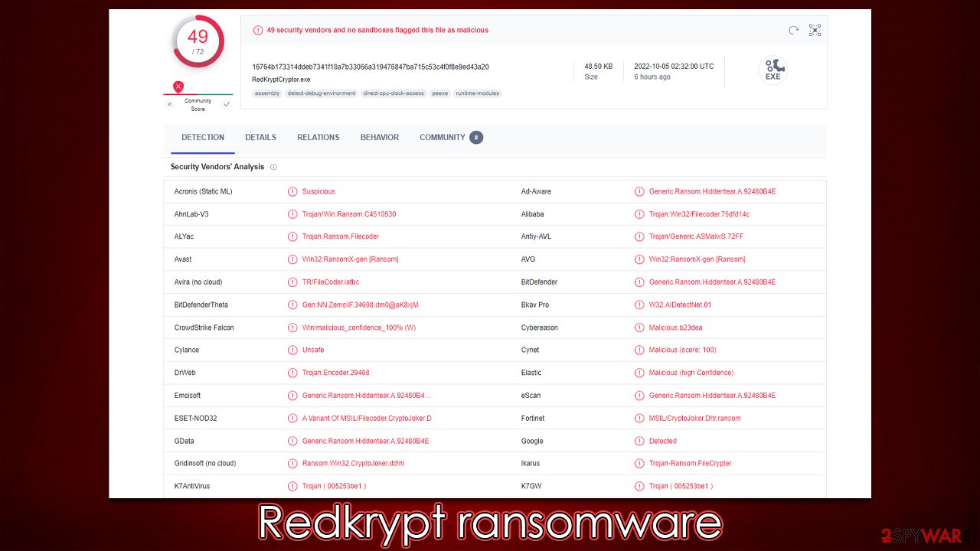The image size is (980, 551).
Task: Click the warning icon beside Trojan.Encoder.29468
Action: [292, 373]
